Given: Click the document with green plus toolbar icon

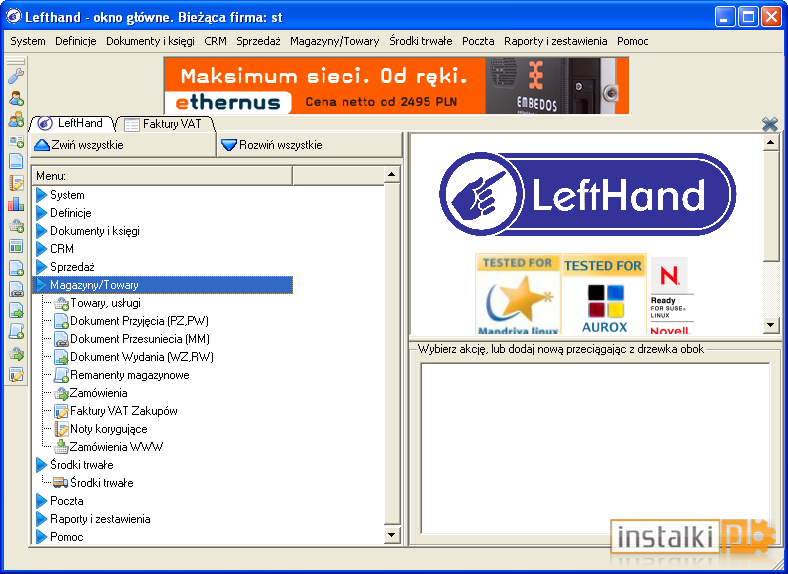Looking at the screenshot, I should tap(16, 268).
